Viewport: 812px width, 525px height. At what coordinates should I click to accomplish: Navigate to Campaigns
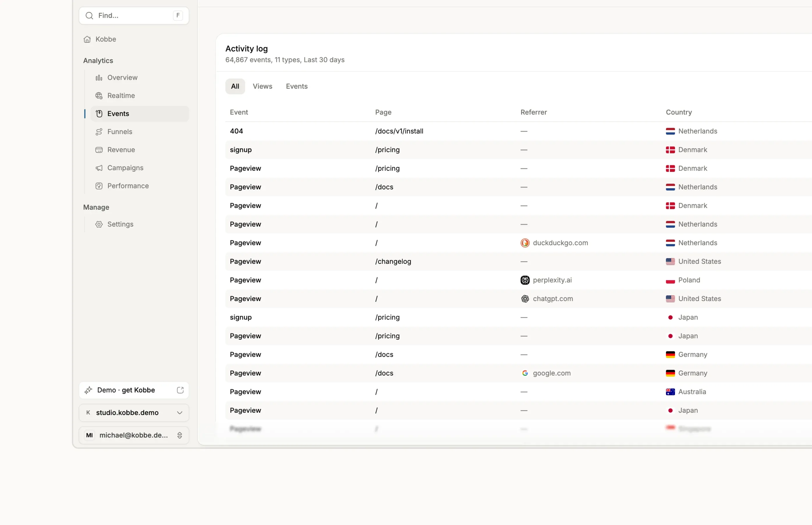pyautogui.click(x=139, y=168)
